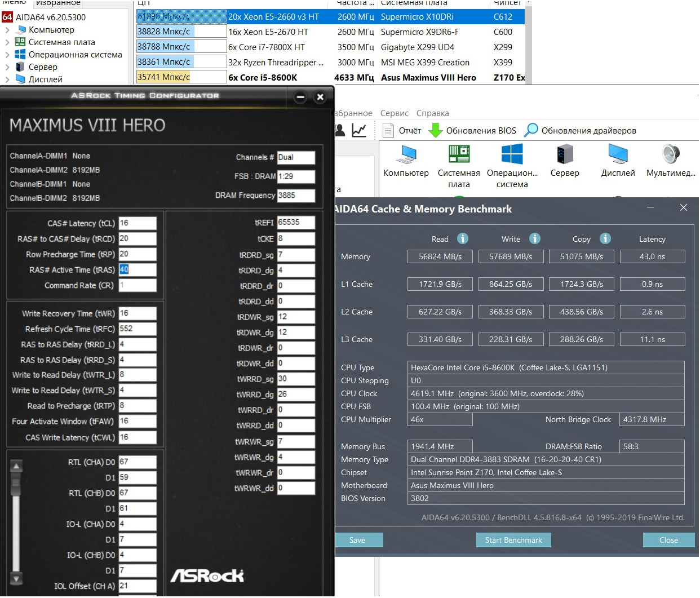Open the Отчёт report icon
Image resolution: width=700 pixels, height=598 pixels.
click(388, 130)
